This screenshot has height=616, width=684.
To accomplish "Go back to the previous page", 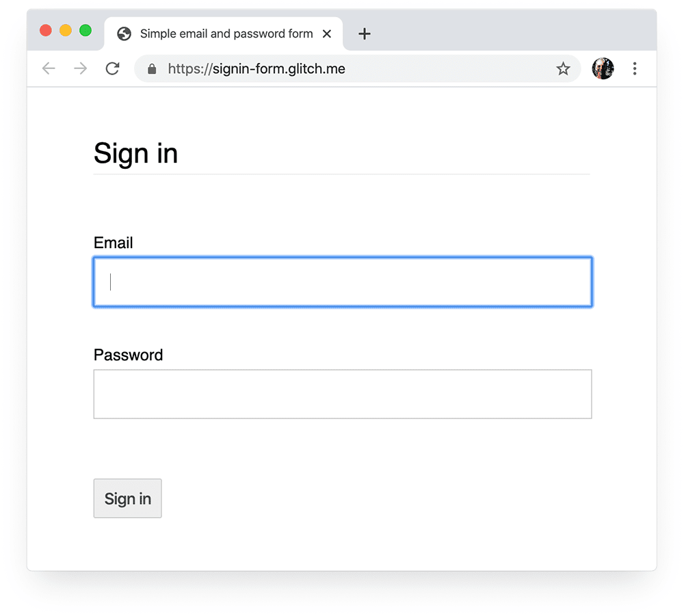I will point(48,68).
